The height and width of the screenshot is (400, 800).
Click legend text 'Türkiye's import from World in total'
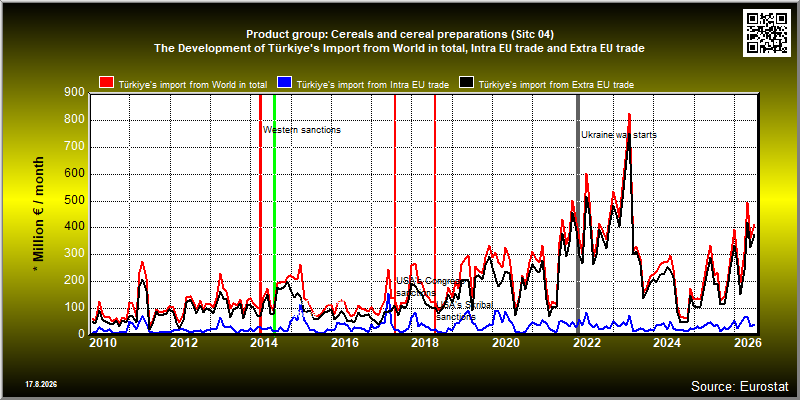(193, 85)
